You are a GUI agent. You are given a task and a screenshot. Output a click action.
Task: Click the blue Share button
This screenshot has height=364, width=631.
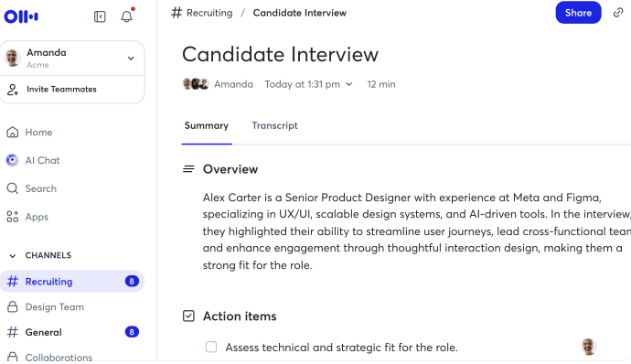(578, 13)
